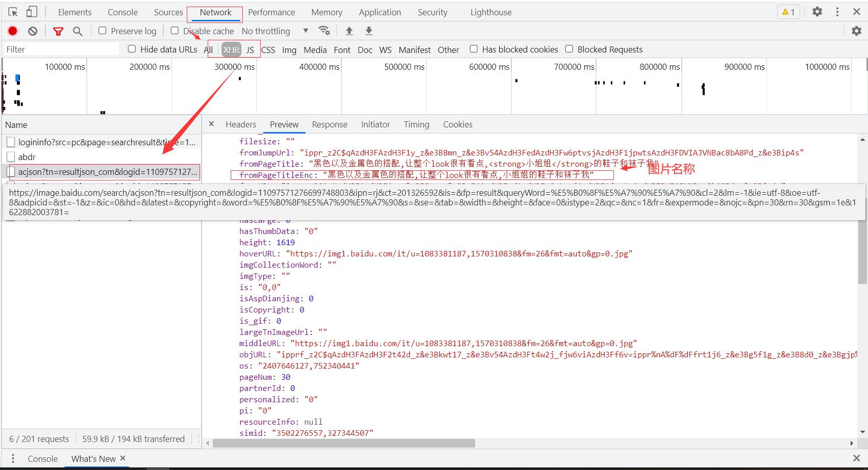The image size is (868, 470).
Task: Filter requests by Other
Action: point(448,49)
